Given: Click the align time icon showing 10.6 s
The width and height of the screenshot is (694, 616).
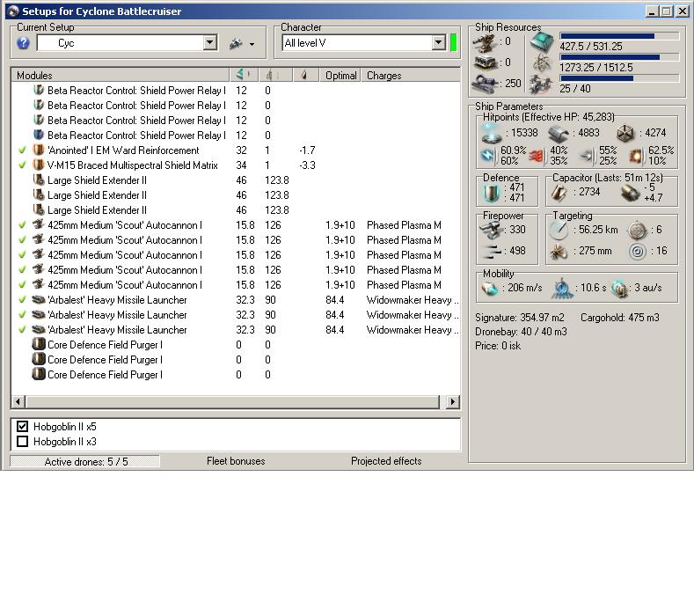Looking at the screenshot, I should click(562, 289).
